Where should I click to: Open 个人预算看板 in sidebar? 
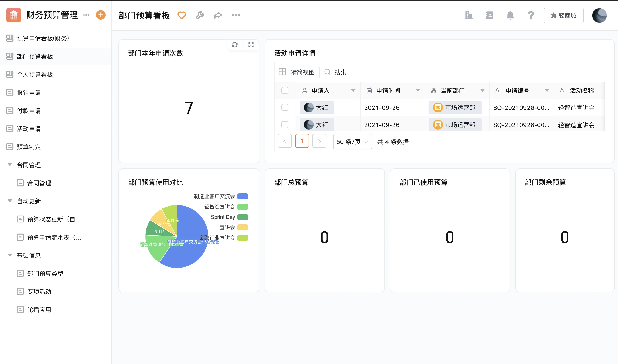tap(35, 74)
